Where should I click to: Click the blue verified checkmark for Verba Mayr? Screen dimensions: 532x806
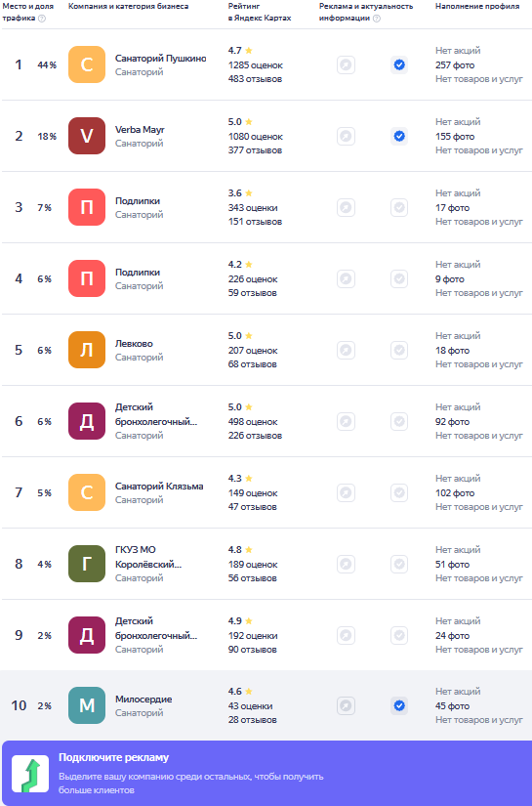(399, 136)
